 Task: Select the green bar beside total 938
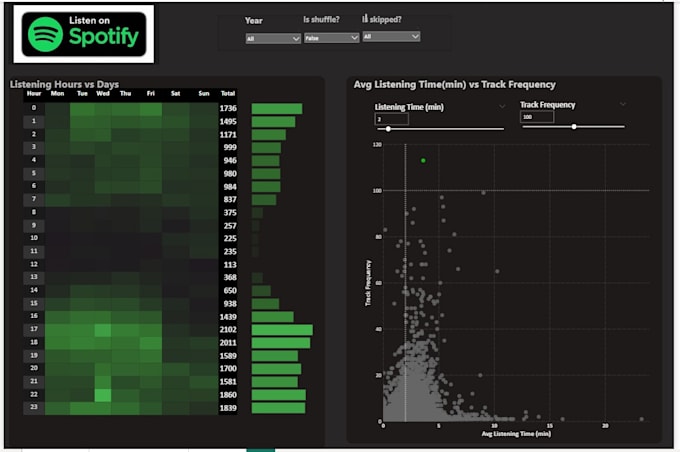265,304
